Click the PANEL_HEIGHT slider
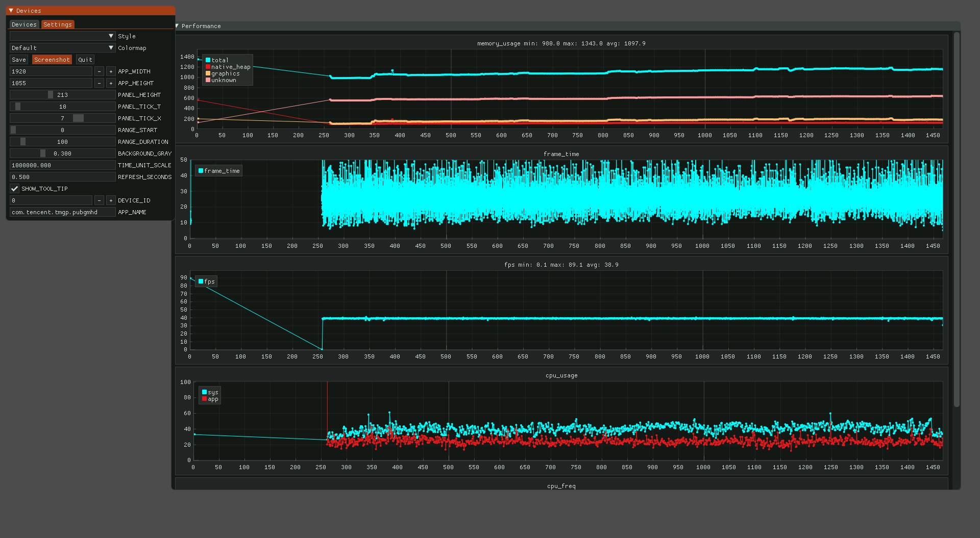This screenshot has height=538, width=980. [x=62, y=95]
